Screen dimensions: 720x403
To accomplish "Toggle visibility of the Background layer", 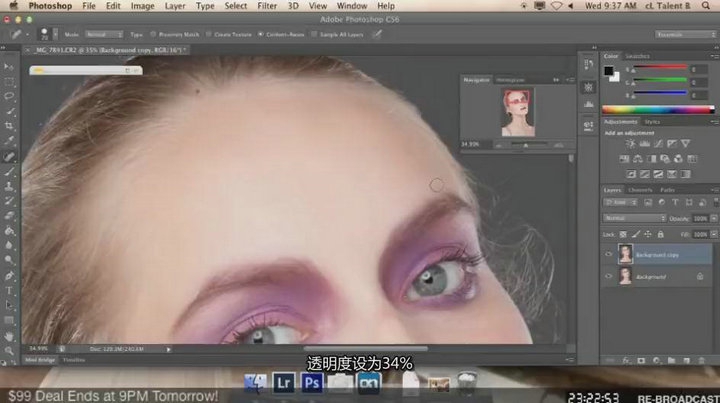I will [608, 277].
